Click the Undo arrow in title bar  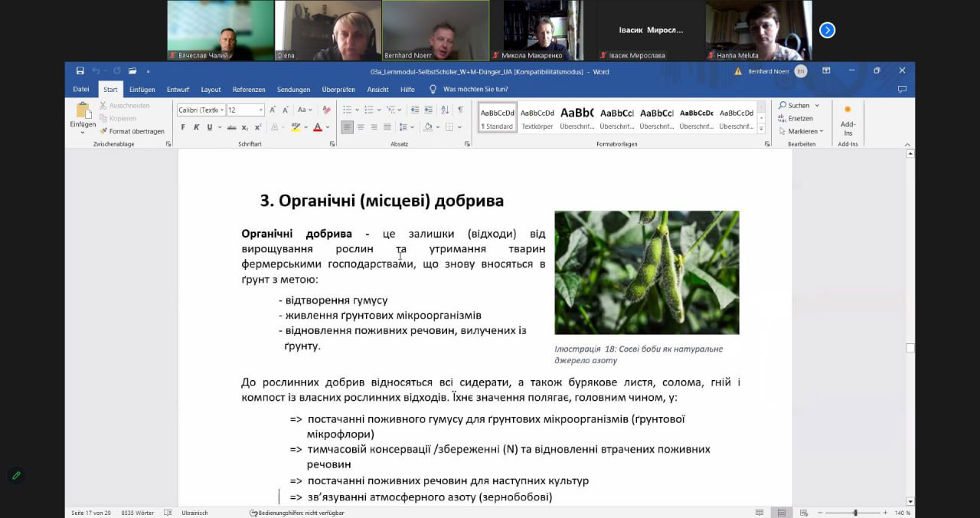[96, 70]
